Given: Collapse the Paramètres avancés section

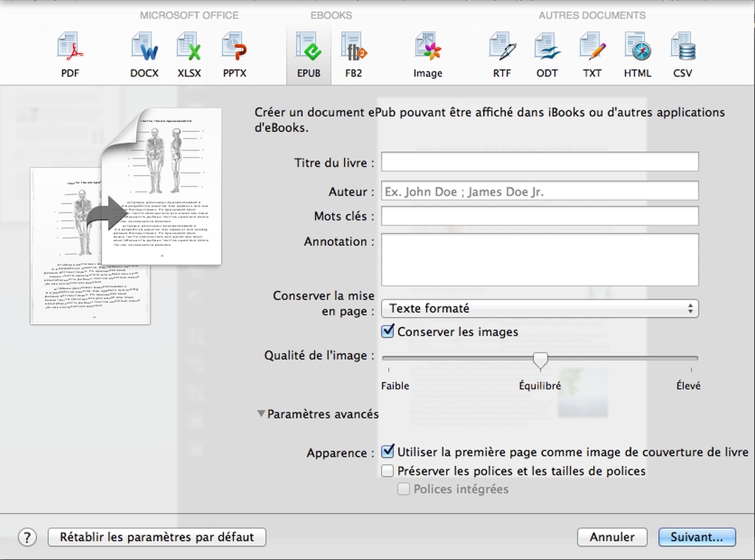Looking at the screenshot, I should click(261, 414).
